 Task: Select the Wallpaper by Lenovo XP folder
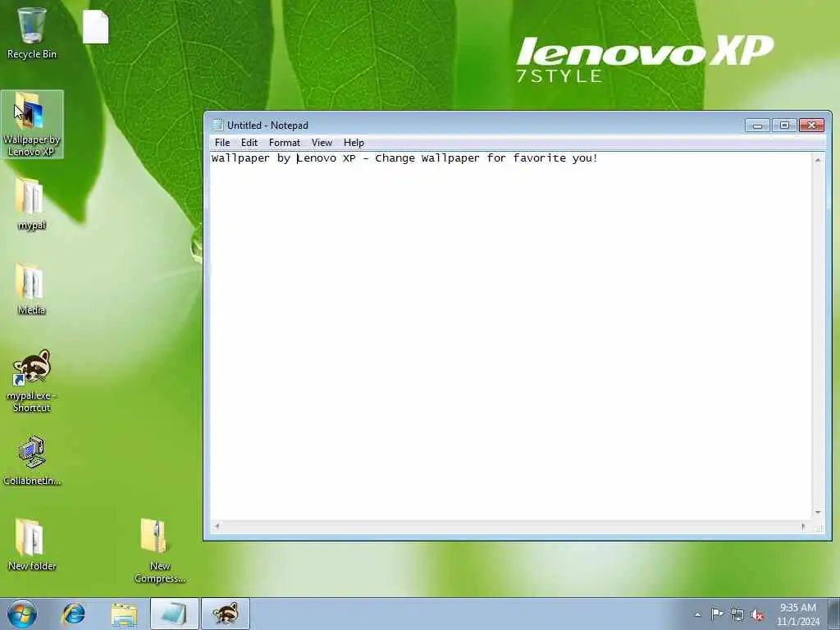pyautogui.click(x=32, y=125)
